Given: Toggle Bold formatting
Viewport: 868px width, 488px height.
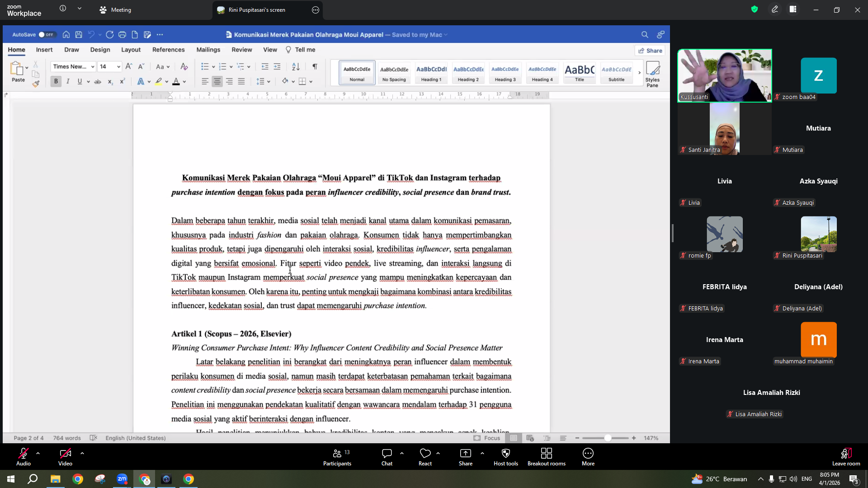Looking at the screenshot, I should tap(56, 81).
